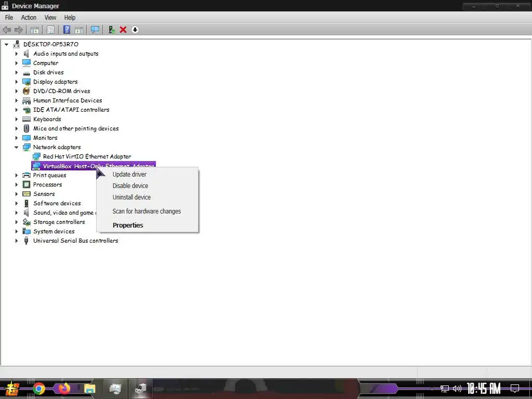This screenshot has height=399, width=532.
Task: Click the Universal Serial Bus controllers icon
Action: click(x=26, y=241)
